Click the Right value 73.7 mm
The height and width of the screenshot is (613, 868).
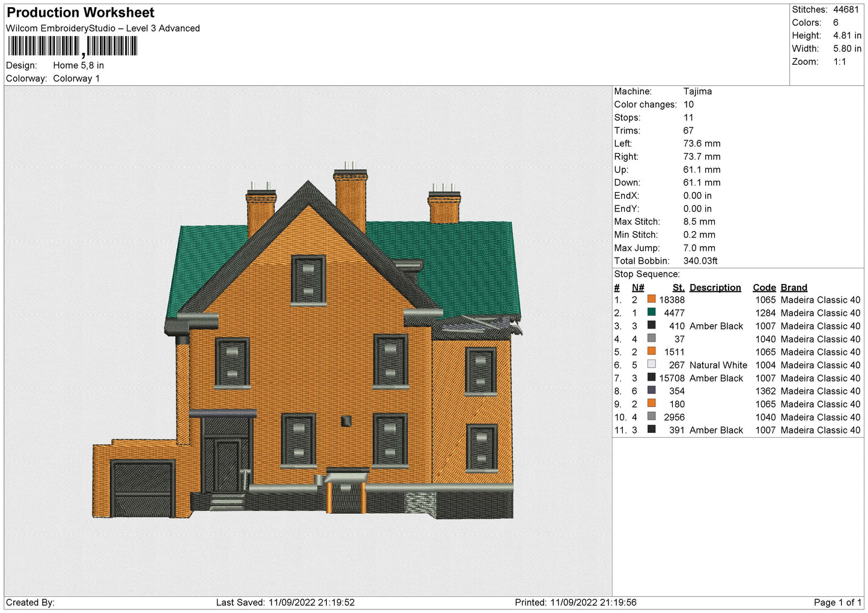[702, 157]
